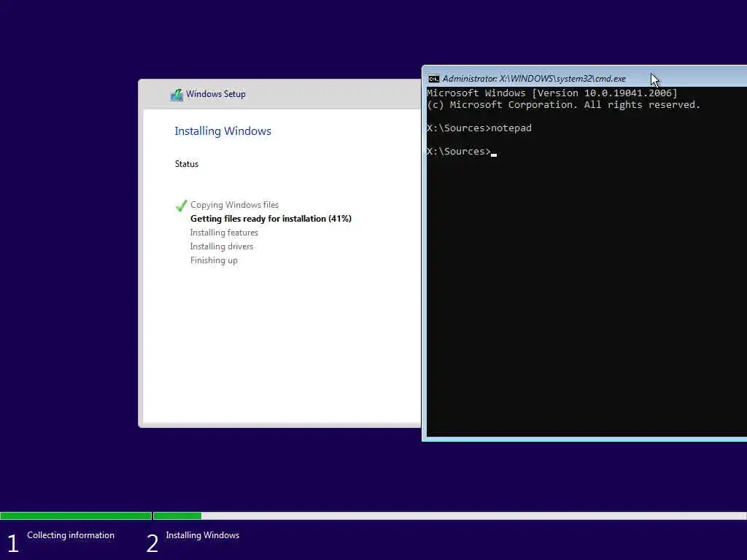Click Getting files ready for installation (41%)
747x560 pixels.
point(271,219)
